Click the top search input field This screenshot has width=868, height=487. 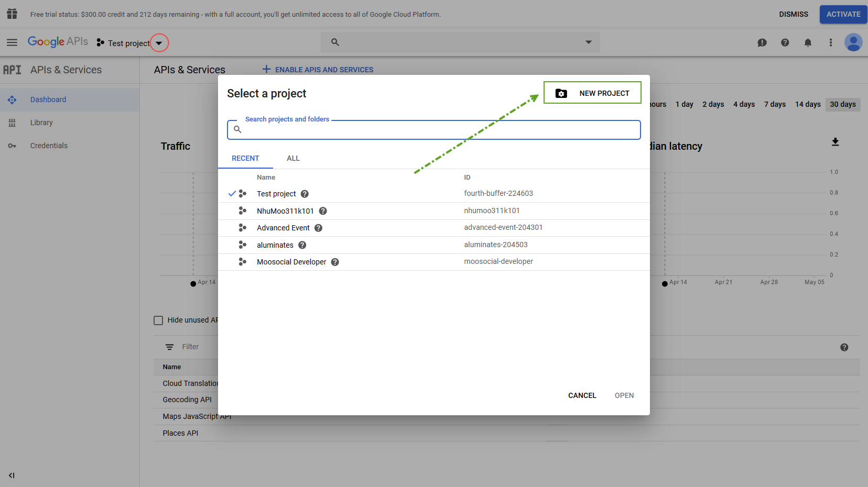point(460,42)
